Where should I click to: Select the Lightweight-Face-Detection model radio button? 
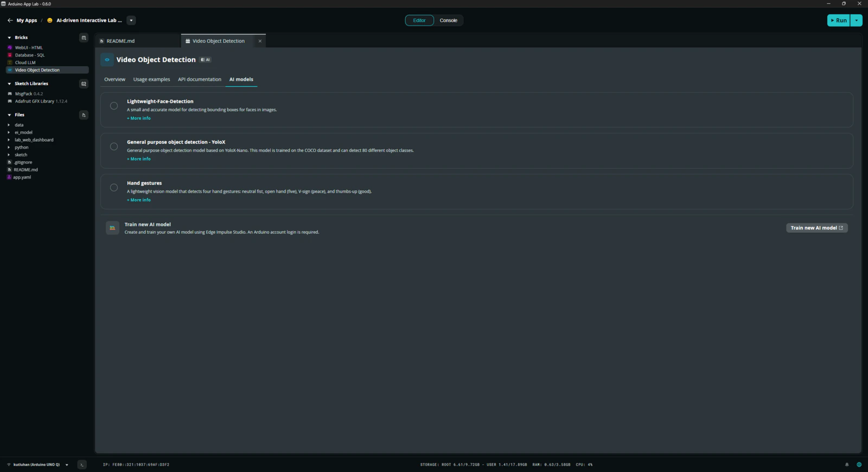(x=114, y=106)
